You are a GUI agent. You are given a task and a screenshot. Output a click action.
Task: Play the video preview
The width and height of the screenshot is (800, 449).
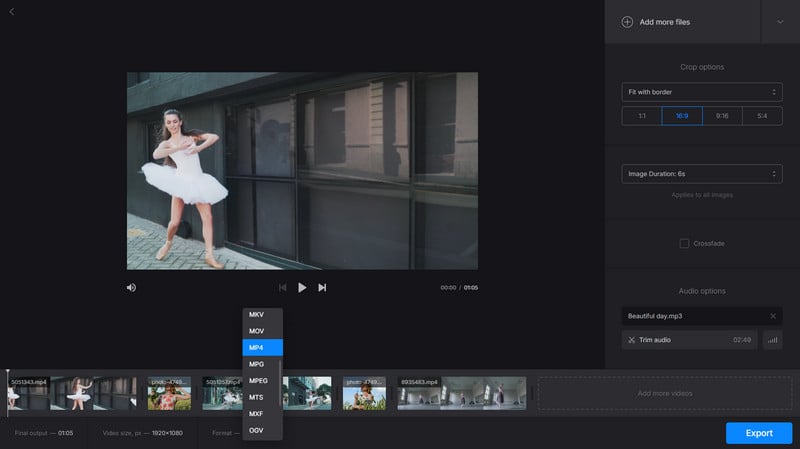(302, 288)
